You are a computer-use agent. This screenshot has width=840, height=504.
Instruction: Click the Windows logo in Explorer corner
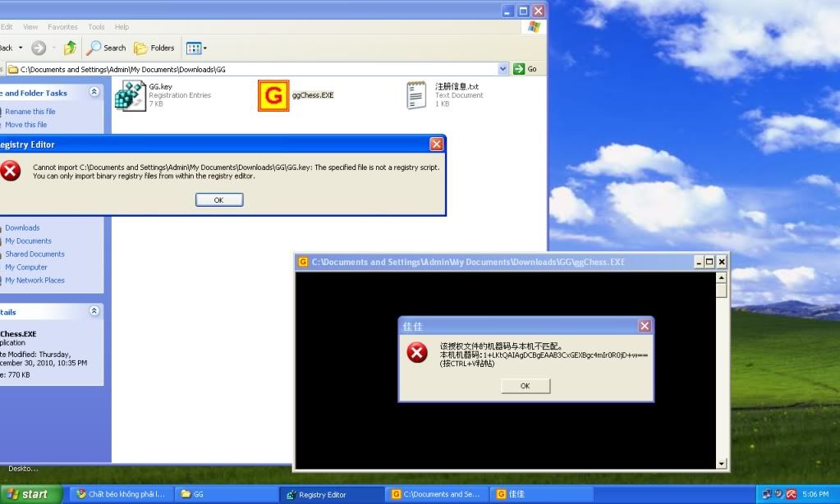click(534, 27)
